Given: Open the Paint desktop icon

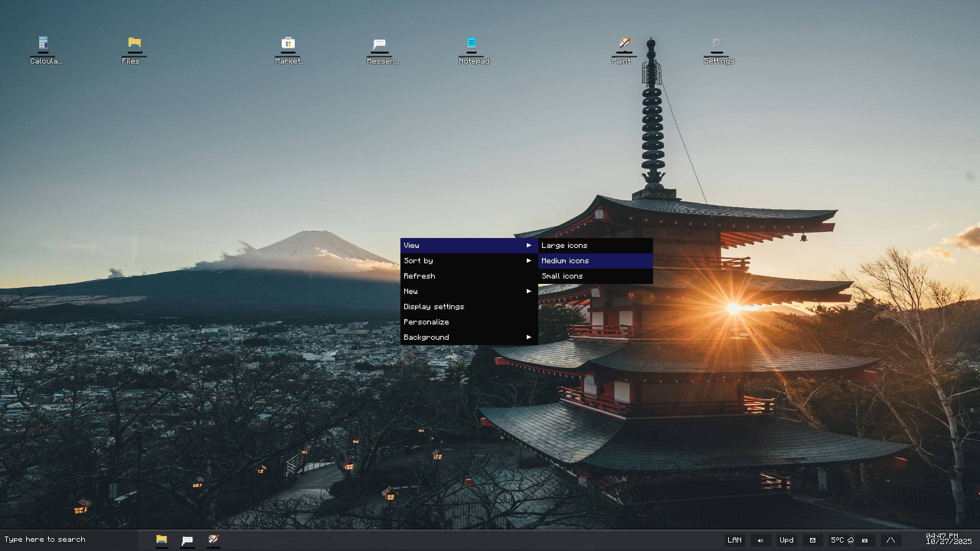Looking at the screenshot, I should coord(624,43).
